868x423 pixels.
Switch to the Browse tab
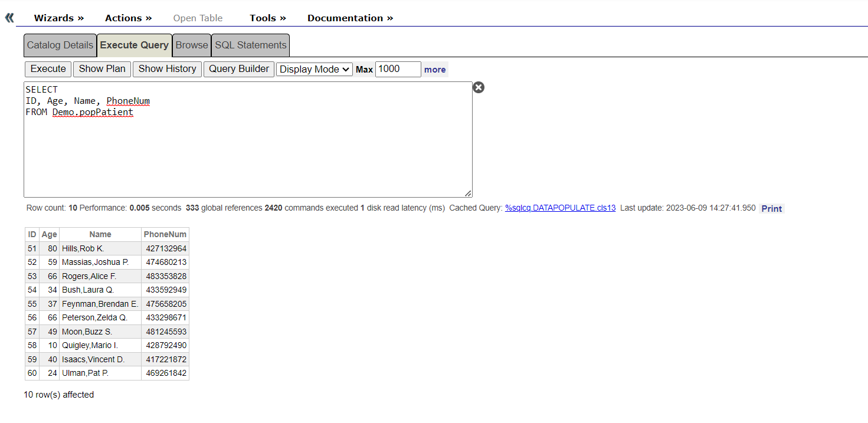tap(192, 45)
